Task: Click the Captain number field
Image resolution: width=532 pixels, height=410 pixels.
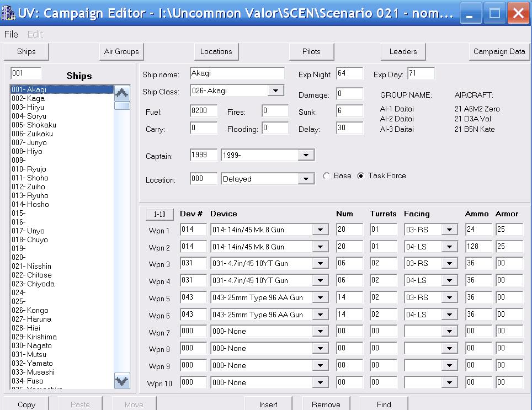Action: tap(204, 155)
